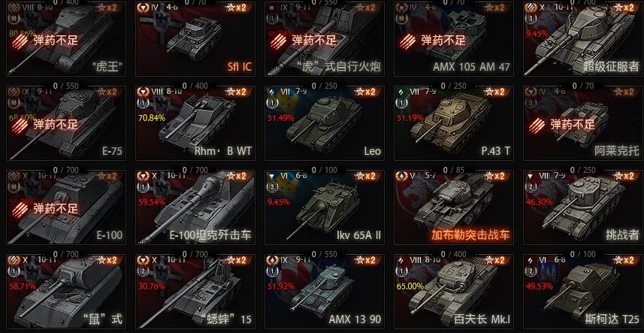Screen dimensions: 644x333
Task: Choose the P.43 T tank
Action: 453,123
